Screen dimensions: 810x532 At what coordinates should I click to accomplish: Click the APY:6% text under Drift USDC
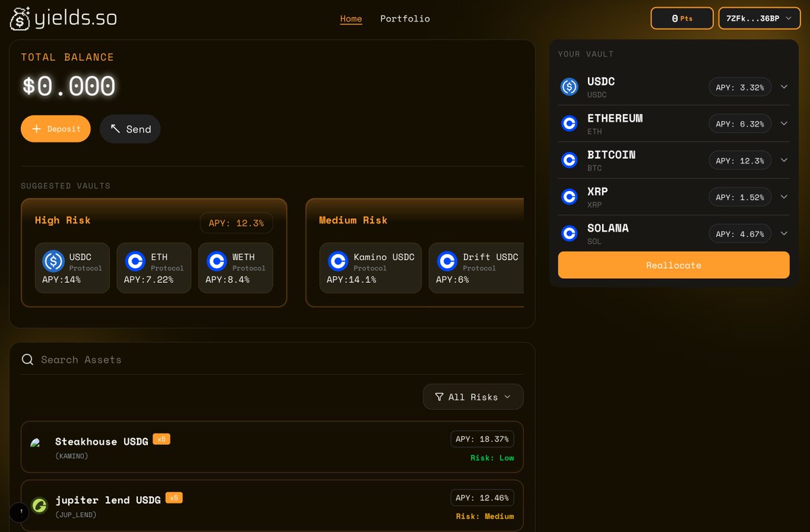point(452,280)
